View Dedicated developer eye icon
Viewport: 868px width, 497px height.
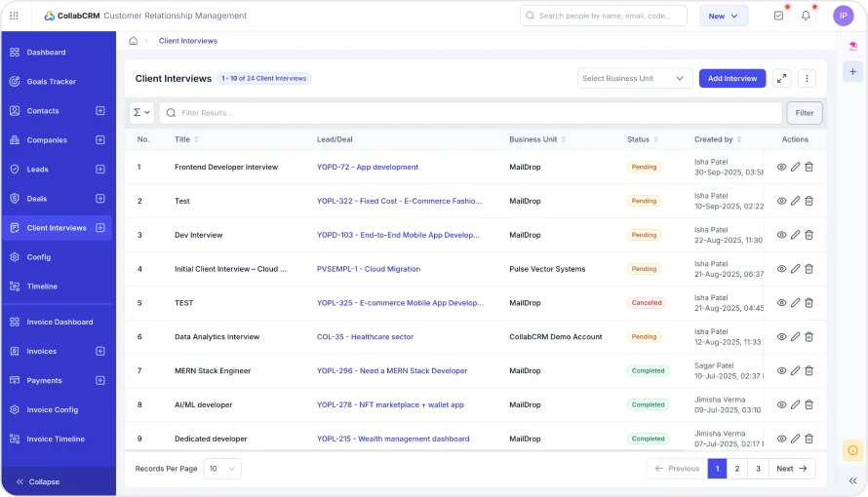(781, 439)
